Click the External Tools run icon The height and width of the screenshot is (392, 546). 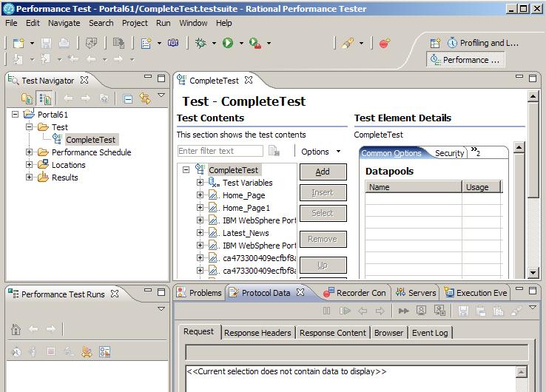(x=255, y=43)
